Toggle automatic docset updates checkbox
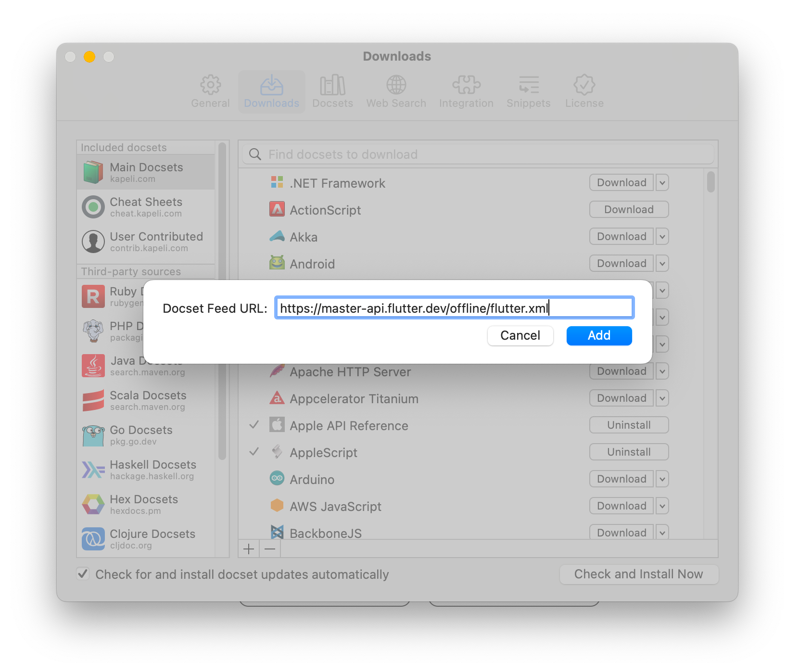The height and width of the screenshot is (663, 812). (x=83, y=574)
